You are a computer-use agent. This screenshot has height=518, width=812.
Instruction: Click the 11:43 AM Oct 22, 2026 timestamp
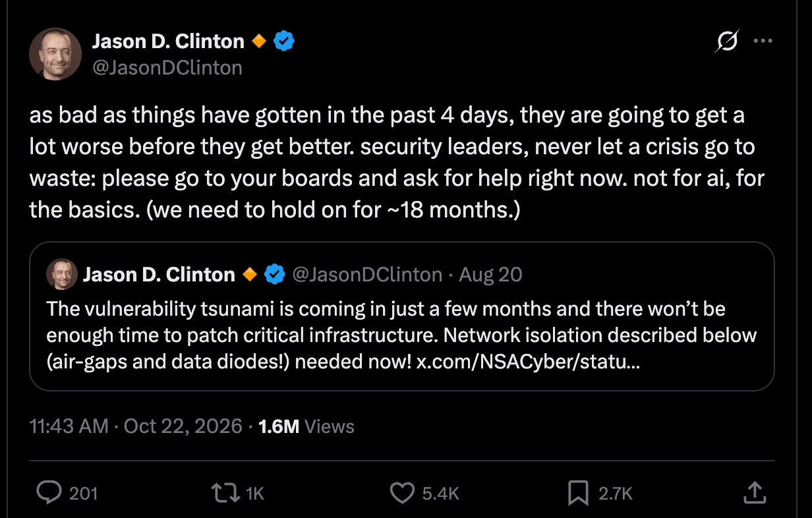[136, 426]
